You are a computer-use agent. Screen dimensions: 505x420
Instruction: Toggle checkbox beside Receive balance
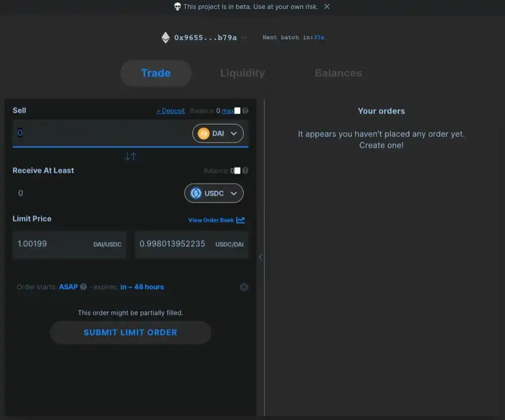pyautogui.click(x=237, y=170)
